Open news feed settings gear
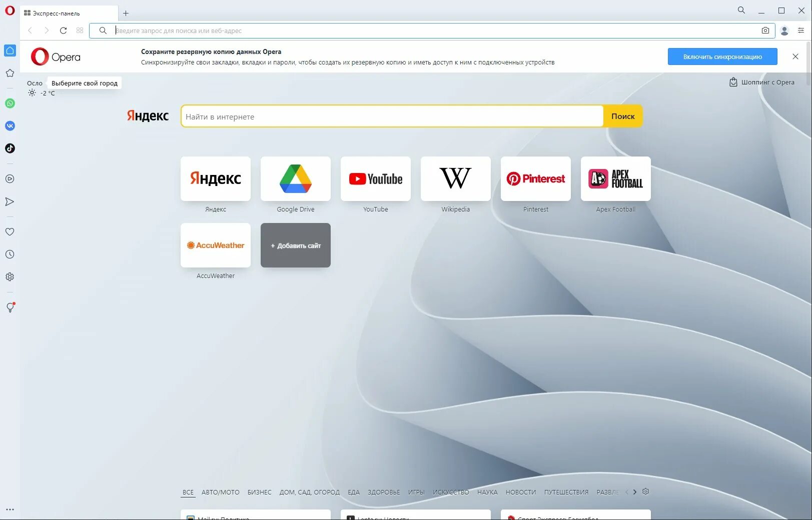The height and width of the screenshot is (520, 812). (x=646, y=491)
